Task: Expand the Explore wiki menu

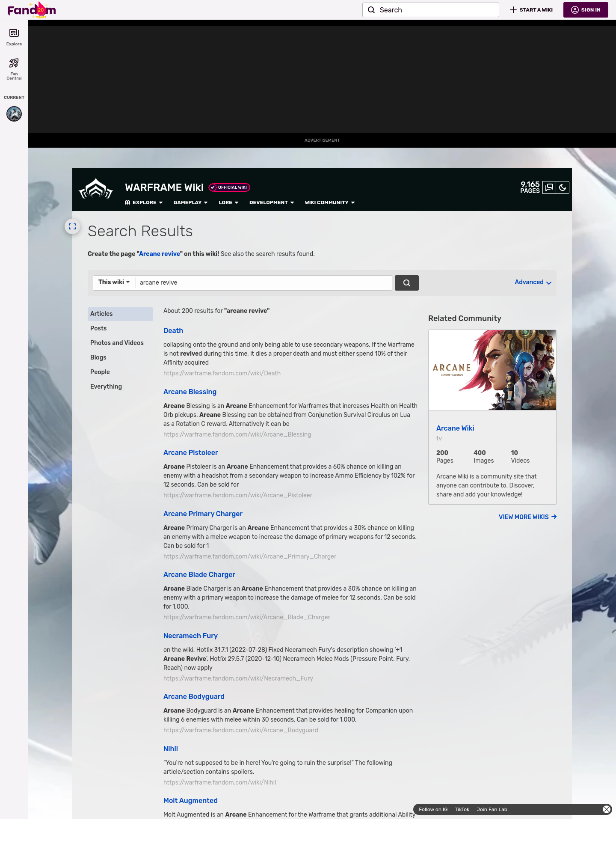Action: coord(144,202)
